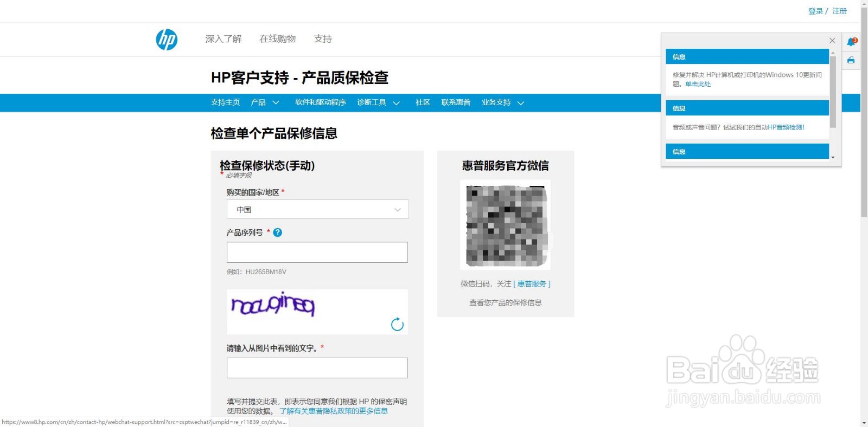Screen dimensions: 868x427
Task: Click the WeChat QR code image
Action: click(x=506, y=225)
